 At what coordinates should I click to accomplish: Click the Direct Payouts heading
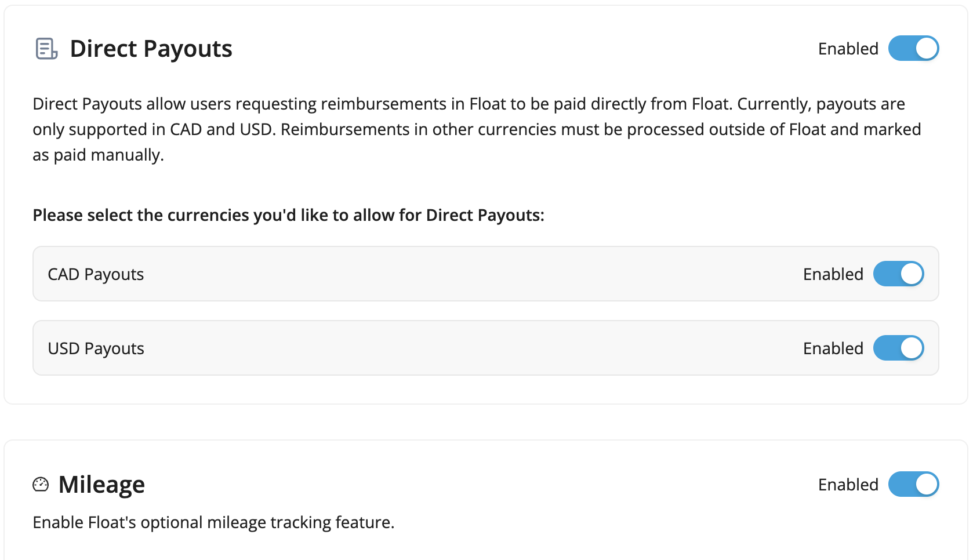pos(151,49)
